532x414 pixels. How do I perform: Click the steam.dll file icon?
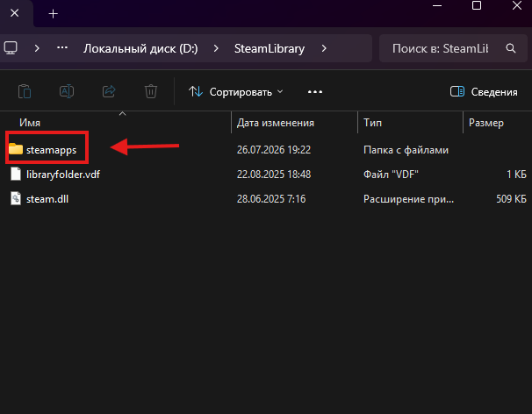(16, 199)
